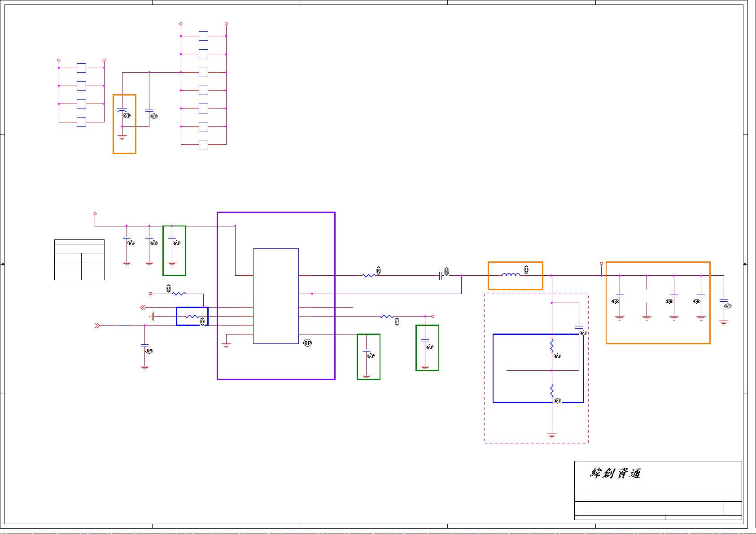Select the sideways ground symbol left of IC
Viewport: 756px width, 534px height.
(x=152, y=316)
